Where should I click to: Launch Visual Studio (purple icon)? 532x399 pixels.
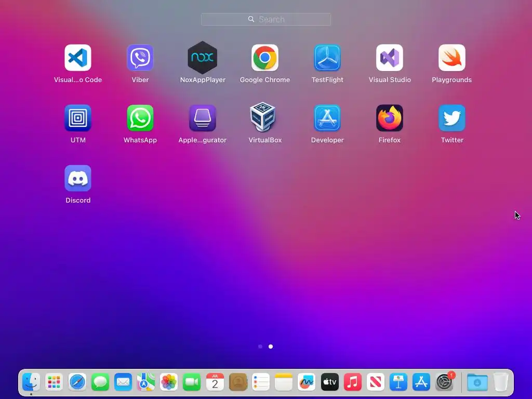click(x=390, y=58)
